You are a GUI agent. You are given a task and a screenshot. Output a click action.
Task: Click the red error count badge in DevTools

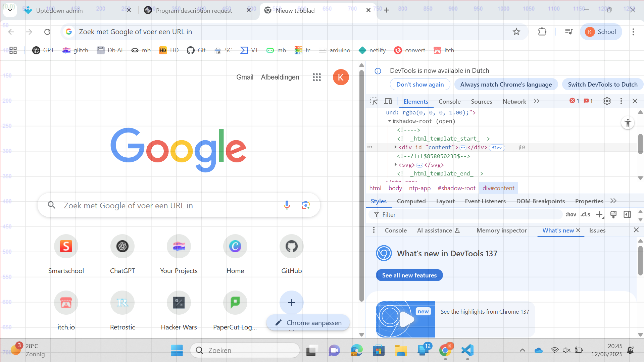pyautogui.click(x=574, y=101)
